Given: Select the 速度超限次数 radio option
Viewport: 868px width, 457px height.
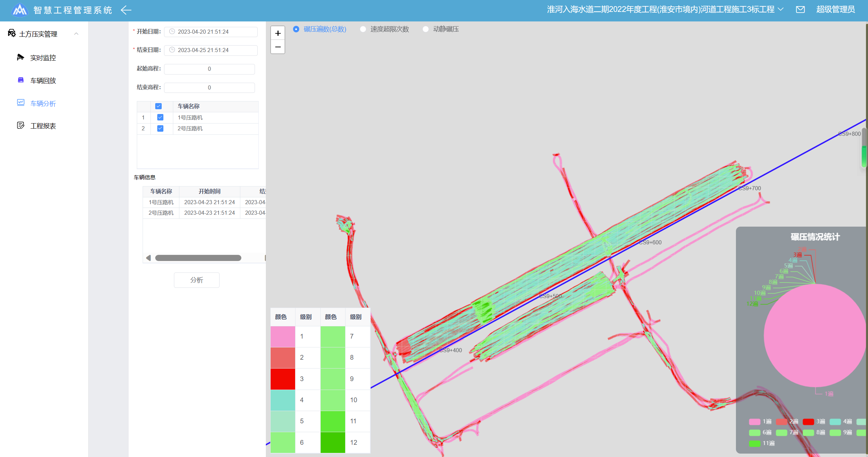Looking at the screenshot, I should tap(363, 29).
